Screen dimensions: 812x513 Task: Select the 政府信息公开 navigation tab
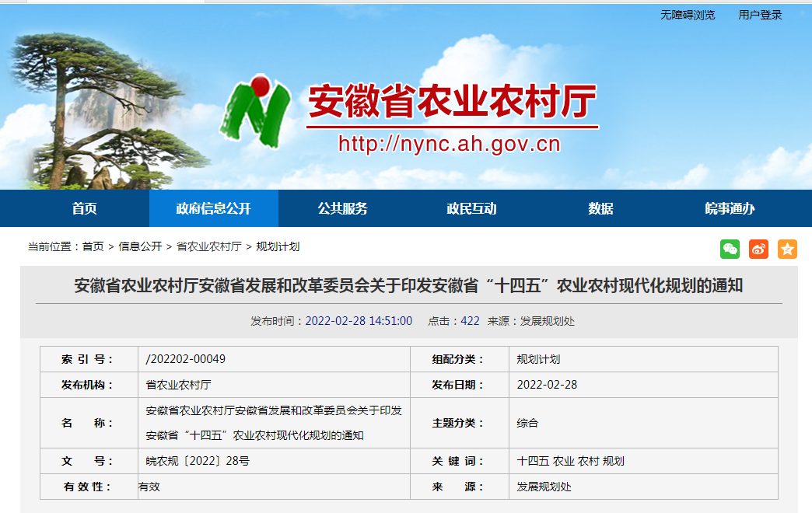(214, 208)
